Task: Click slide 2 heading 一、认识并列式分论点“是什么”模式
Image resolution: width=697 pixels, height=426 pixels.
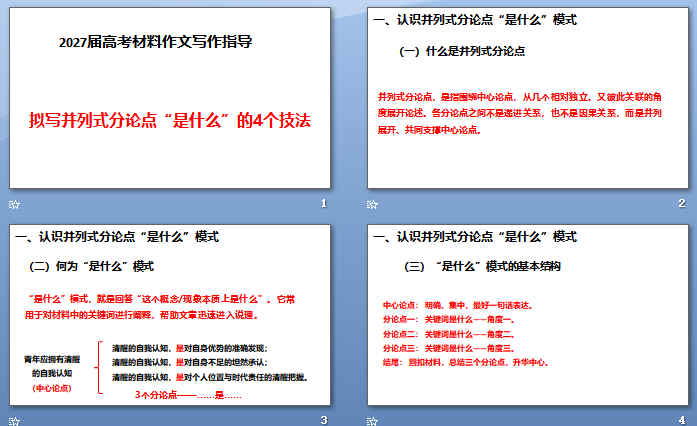Action: 475,20
